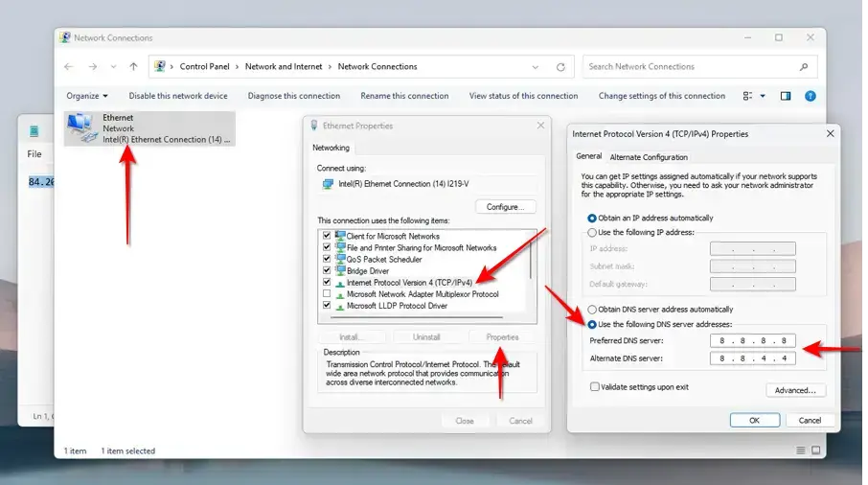
Task: Click the Network Connections breadcrumb
Action: click(x=377, y=66)
